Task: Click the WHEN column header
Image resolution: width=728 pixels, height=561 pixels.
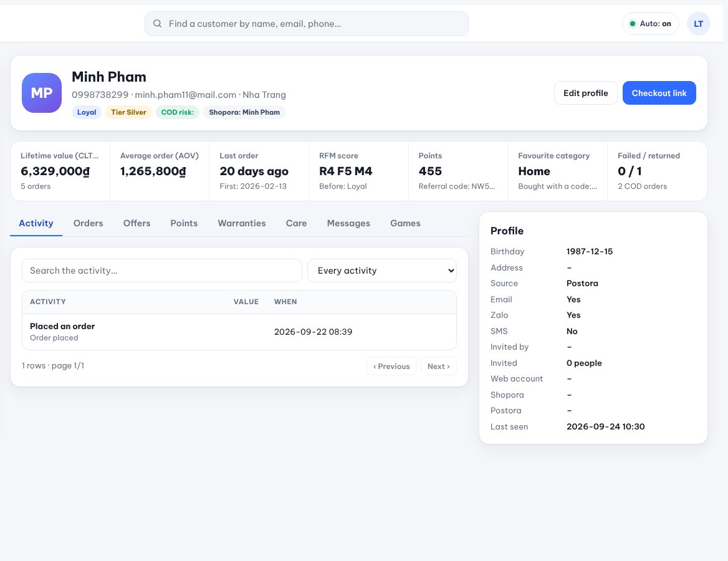Action: 285,302
